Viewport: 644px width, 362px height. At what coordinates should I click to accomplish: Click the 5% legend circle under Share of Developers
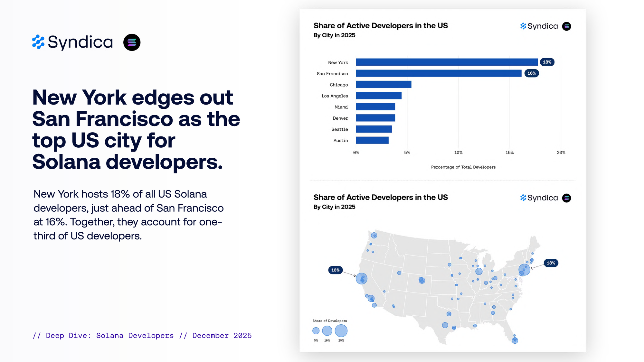point(316,331)
